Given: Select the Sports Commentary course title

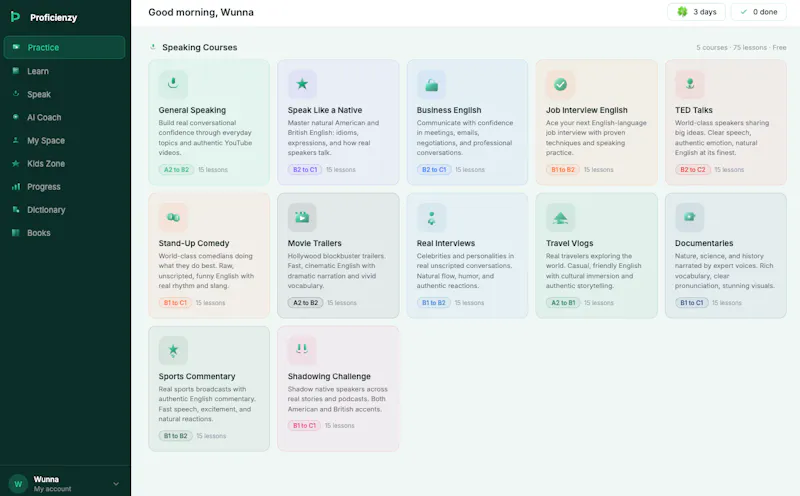Looking at the screenshot, I should pos(196,377).
